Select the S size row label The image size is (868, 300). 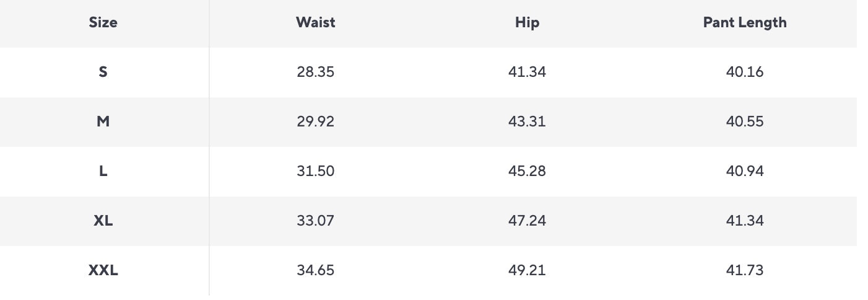point(103,72)
